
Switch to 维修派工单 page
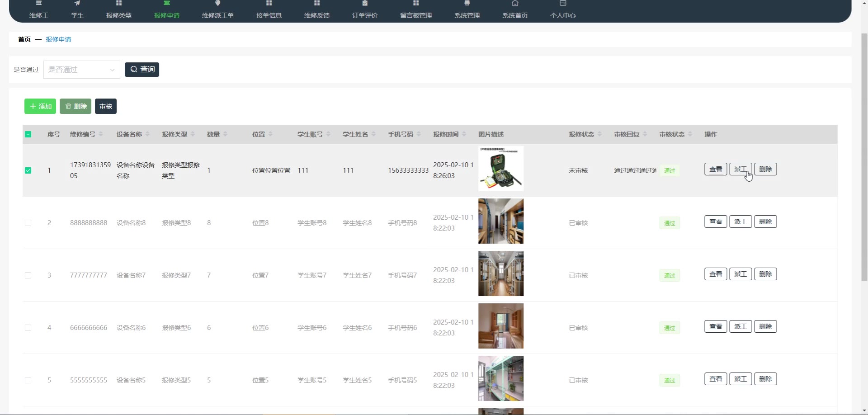point(218,10)
